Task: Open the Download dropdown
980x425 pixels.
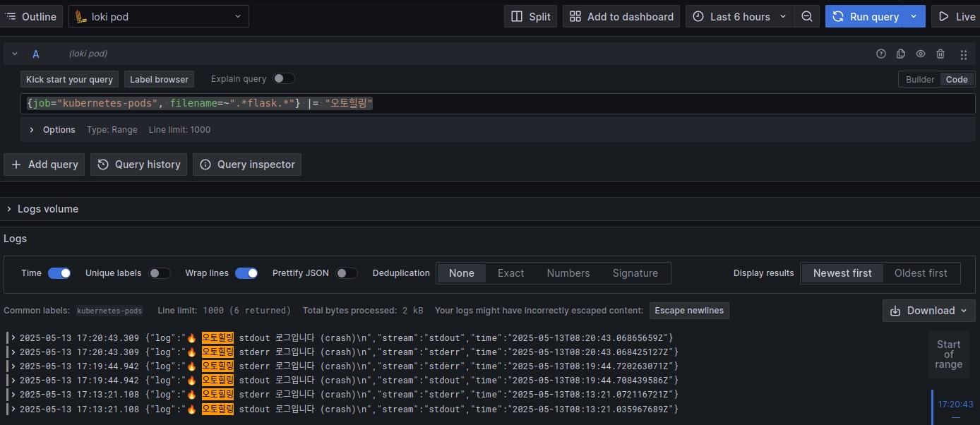Action: point(929,311)
